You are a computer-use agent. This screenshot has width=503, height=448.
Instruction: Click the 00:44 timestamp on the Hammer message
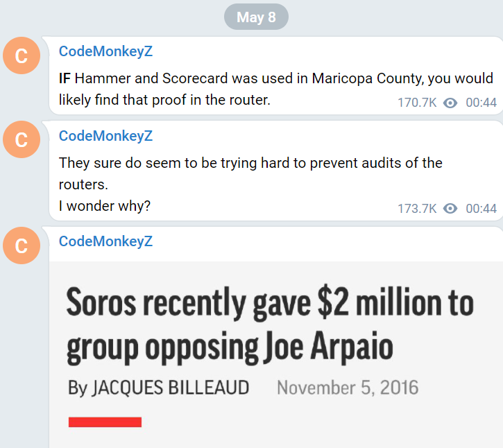click(x=481, y=103)
